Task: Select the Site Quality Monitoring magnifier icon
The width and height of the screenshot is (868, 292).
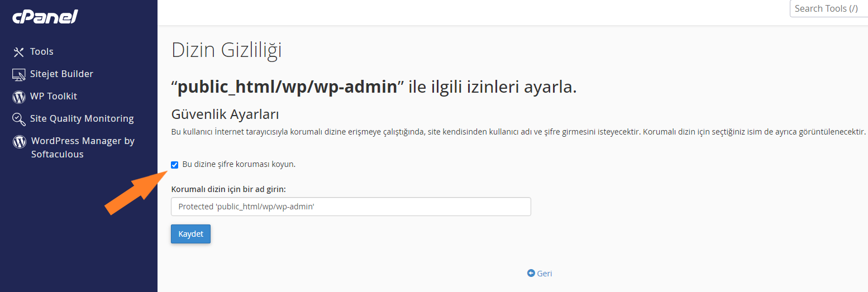Action: point(19,119)
